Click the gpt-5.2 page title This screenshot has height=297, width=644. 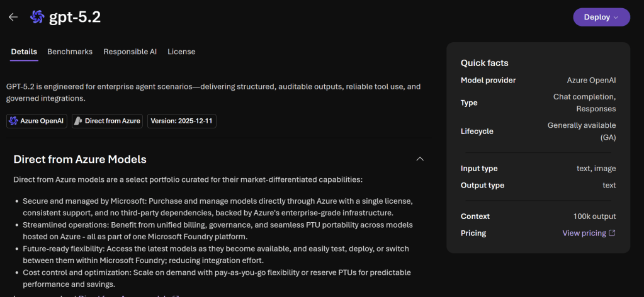coord(75,17)
